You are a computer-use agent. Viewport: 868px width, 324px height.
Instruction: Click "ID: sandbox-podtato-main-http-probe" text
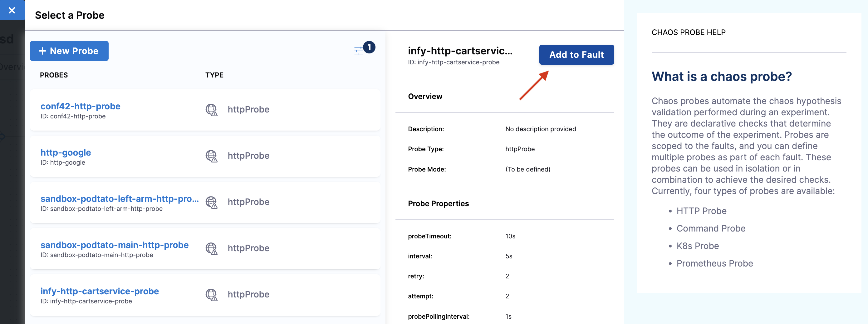click(97, 255)
